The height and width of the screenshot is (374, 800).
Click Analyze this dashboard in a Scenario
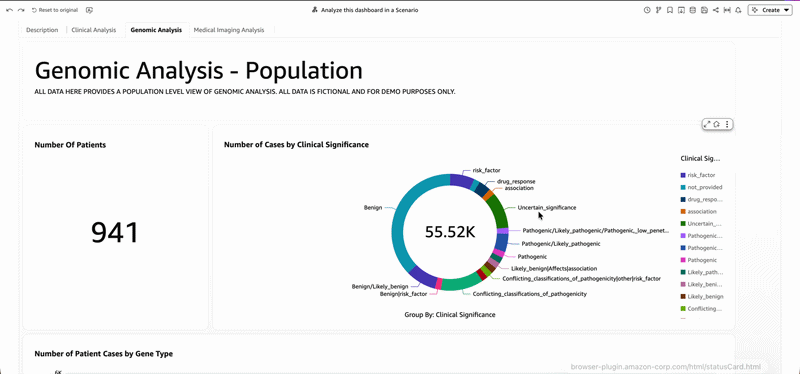pos(365,10)
